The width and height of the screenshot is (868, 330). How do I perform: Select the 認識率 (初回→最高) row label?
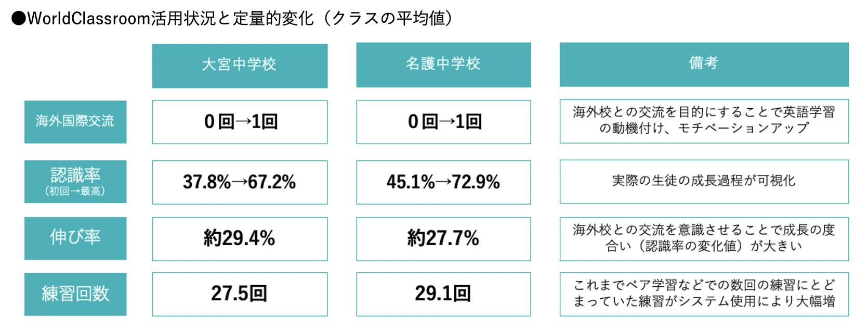click(x=75, y=181)
